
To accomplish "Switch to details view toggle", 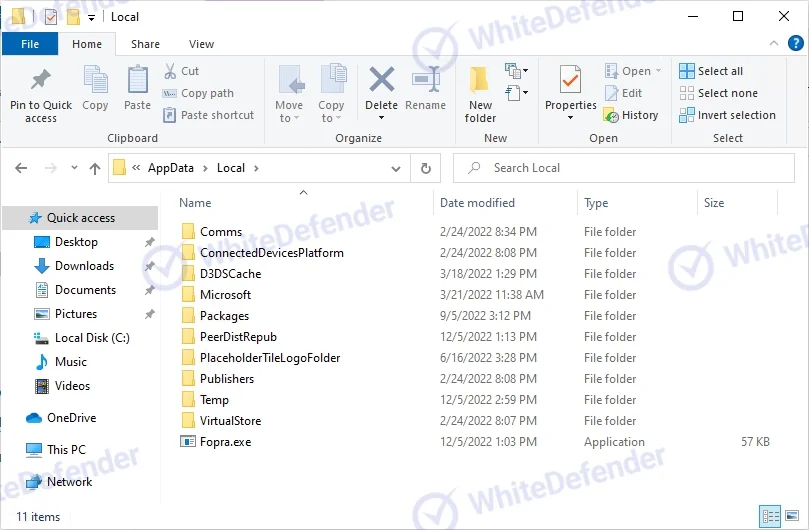I will 770,516.
